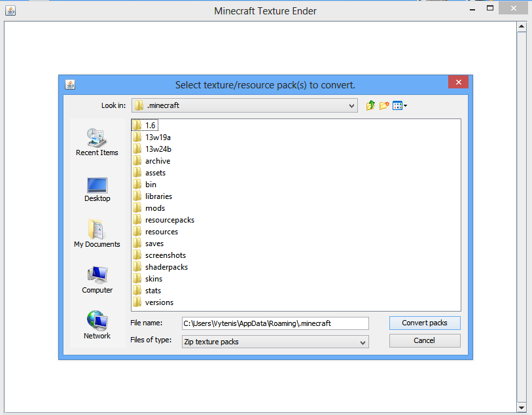Click Java icon in main window title bar
Viewport: 532px width, 415px height.
[10, 10]
